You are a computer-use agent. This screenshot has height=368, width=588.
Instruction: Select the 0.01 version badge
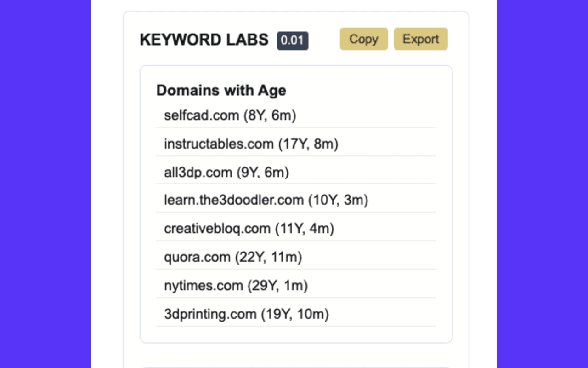(x=293, y=40)
